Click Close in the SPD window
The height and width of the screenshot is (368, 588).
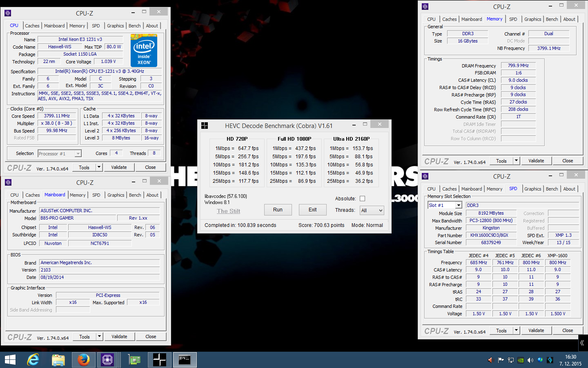tap(568, 330)
